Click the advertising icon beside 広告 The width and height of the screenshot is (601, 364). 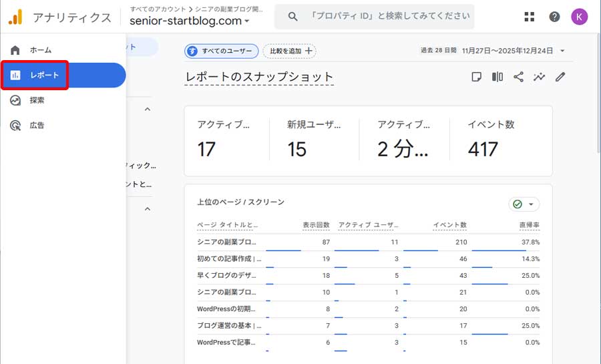15,126
